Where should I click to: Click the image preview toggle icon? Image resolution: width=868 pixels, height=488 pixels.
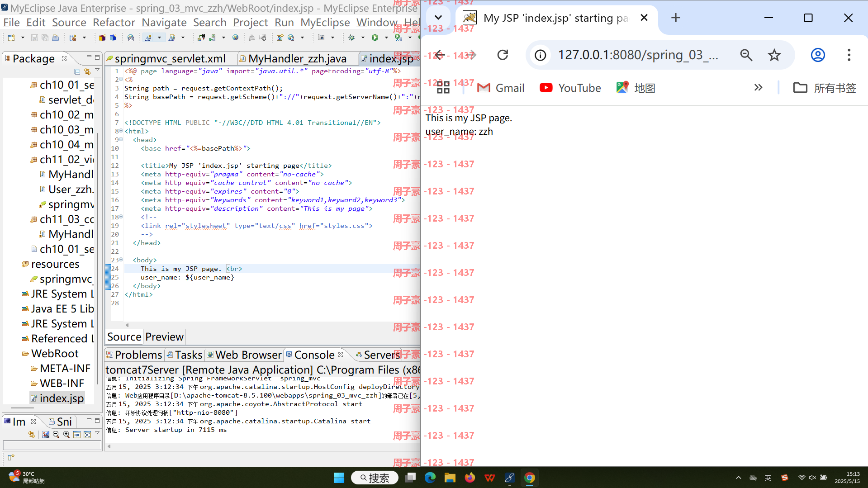point(46,435)
